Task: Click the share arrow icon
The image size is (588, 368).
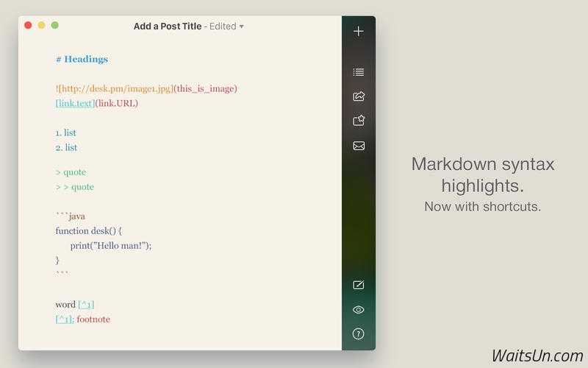Action: tap(359, 96)
